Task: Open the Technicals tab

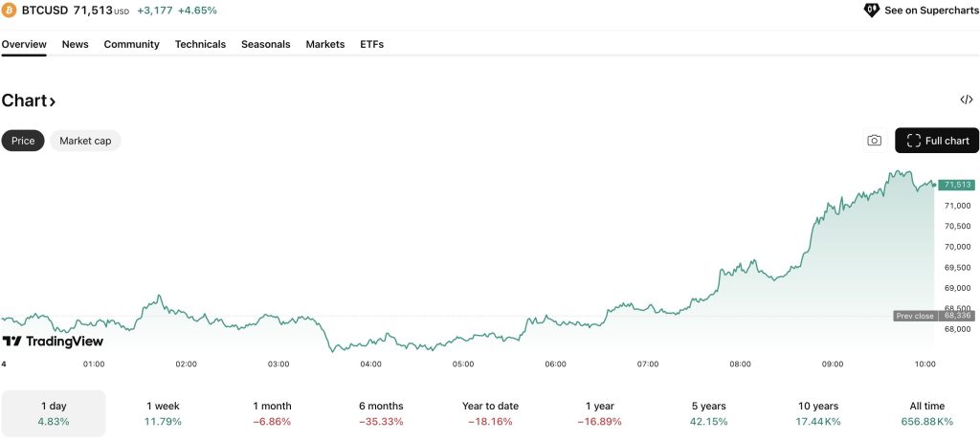Action: pyautogui.click(x=200, y=44)
